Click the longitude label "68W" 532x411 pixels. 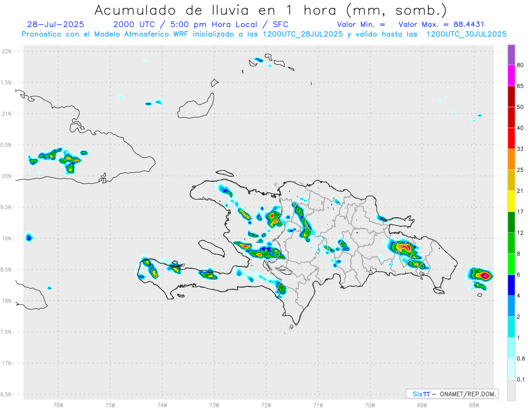coord(473,405)
